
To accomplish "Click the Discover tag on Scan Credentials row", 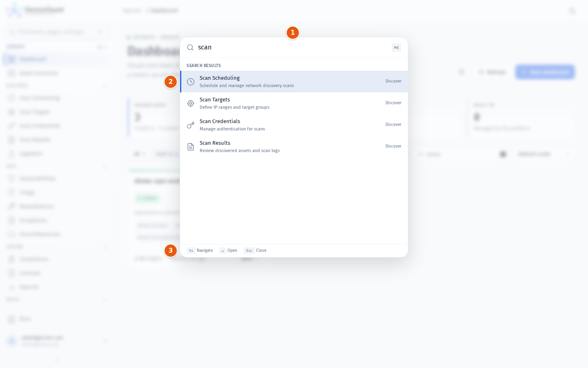I will tap(393, 125).
